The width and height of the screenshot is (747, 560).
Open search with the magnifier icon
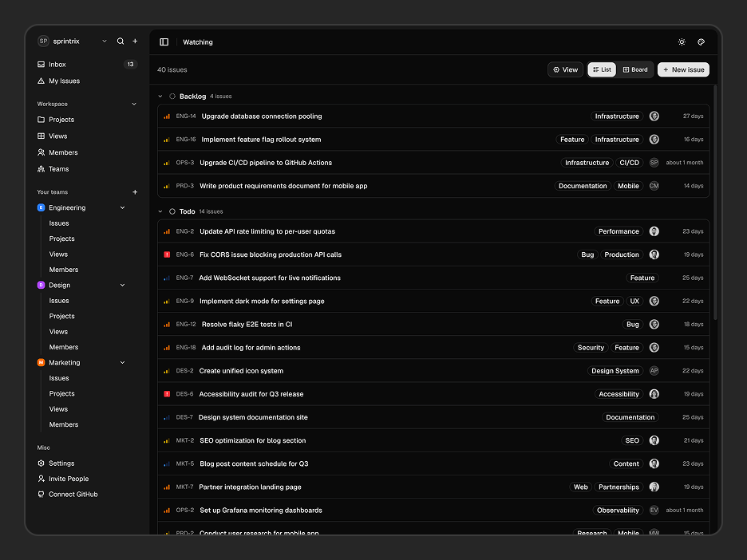[121, 41]
